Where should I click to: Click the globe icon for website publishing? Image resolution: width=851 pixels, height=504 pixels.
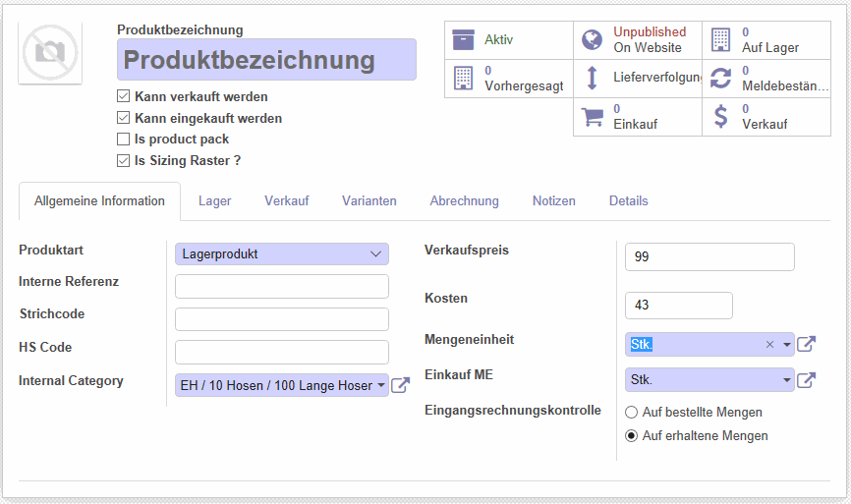pyautogui.click(x=593, y=39)
